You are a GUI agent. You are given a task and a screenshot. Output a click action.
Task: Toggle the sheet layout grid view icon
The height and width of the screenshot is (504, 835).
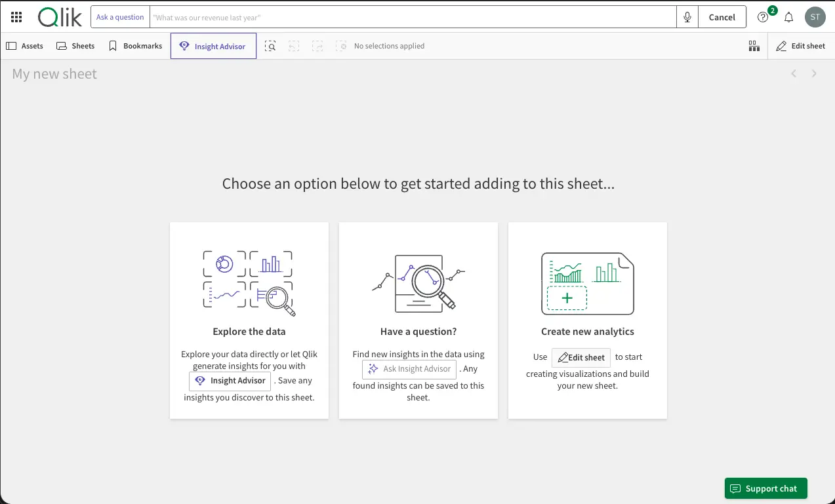point(754,46)
